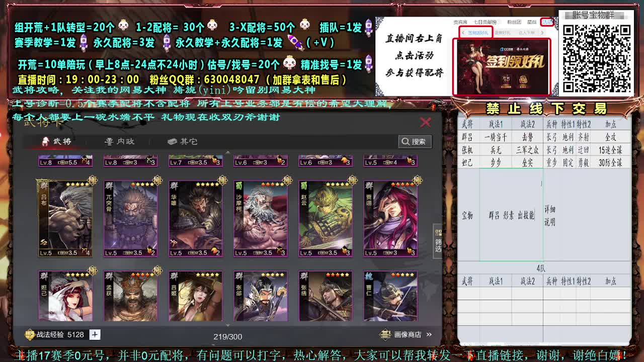
Task: Open the 活动 tab in the top banner
Action: coord(547,22)
